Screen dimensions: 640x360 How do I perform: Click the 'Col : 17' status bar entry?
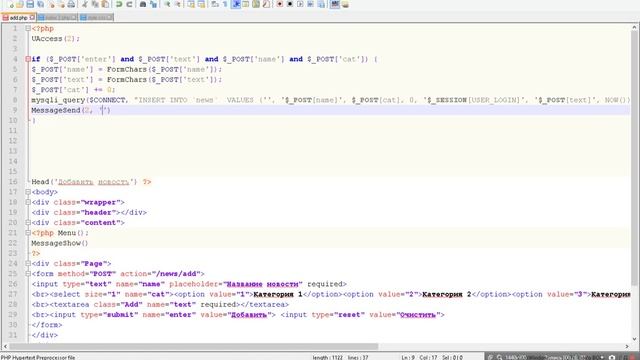tap(428, 358)
